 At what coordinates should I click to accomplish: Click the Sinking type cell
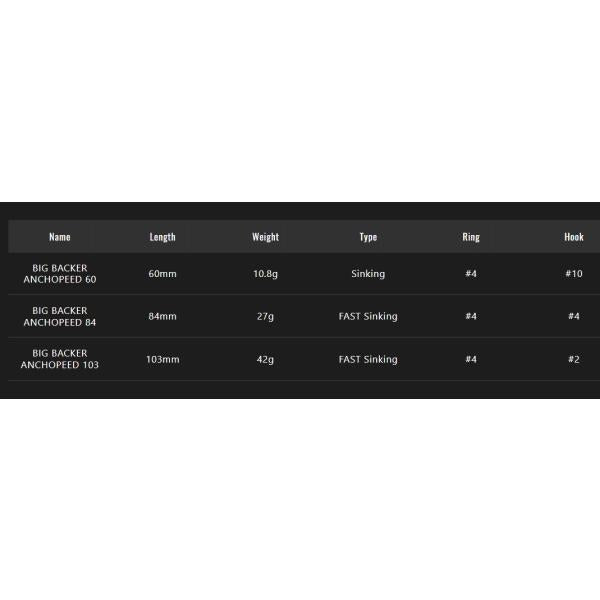(368, 274)
